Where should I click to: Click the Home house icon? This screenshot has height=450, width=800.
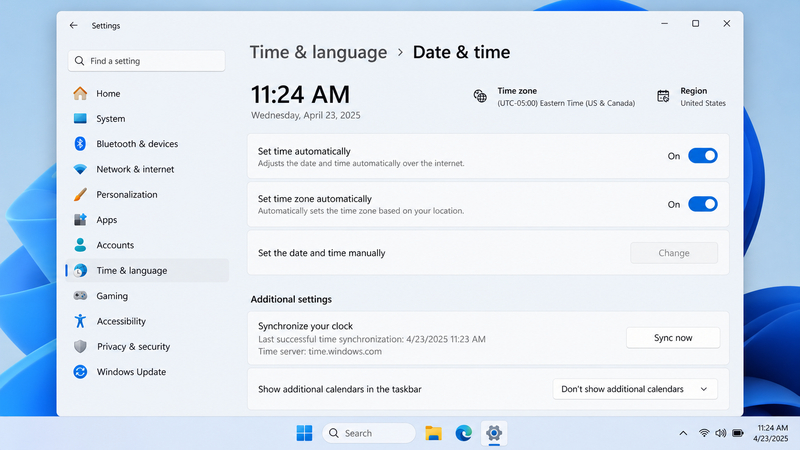point(80,93)
